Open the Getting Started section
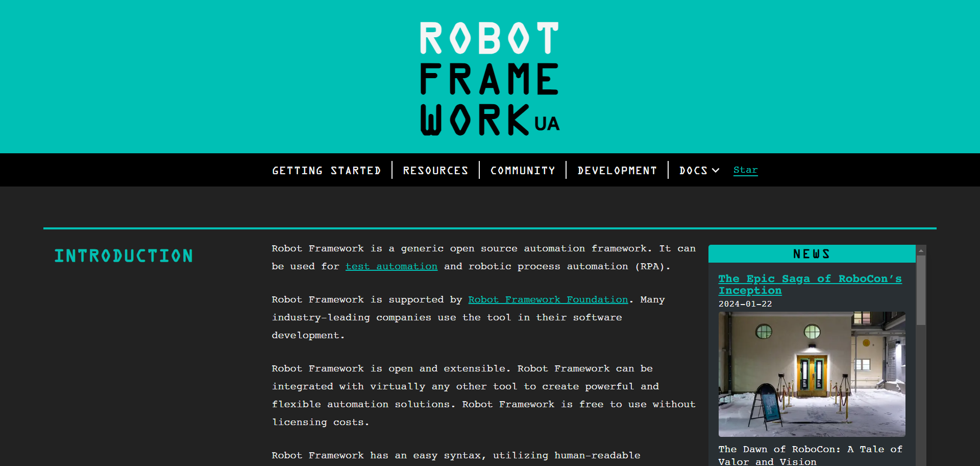 [327, 170]
